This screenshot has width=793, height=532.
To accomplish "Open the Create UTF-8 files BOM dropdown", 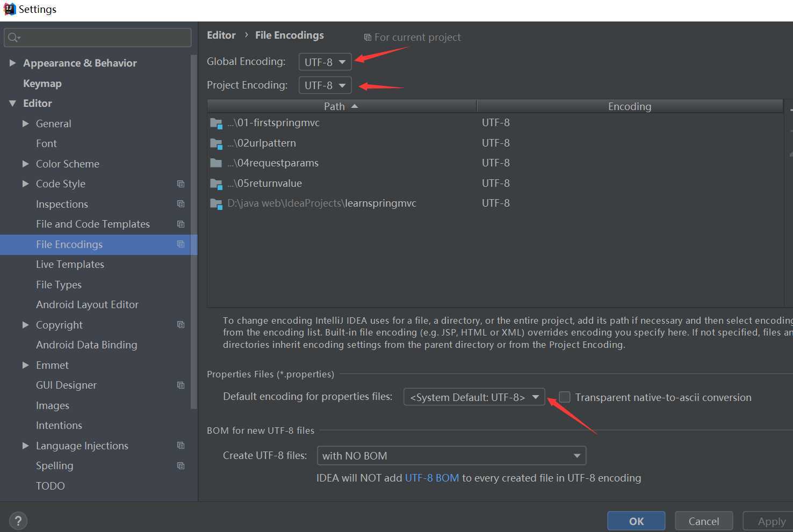I will [451, 456].
